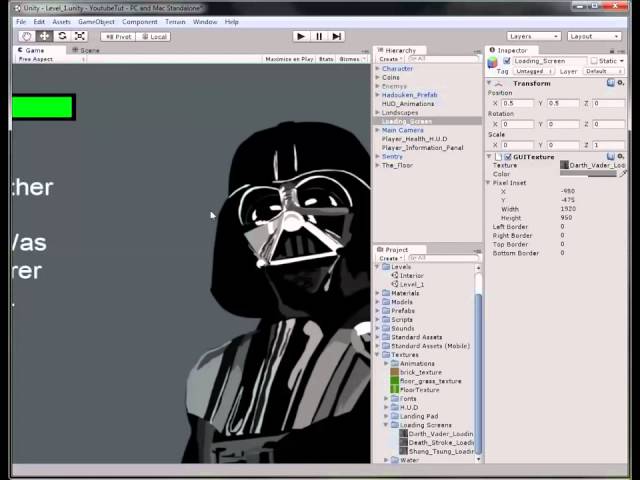
Task: Select the Rotate tool
Action: (x=62, y=36)
